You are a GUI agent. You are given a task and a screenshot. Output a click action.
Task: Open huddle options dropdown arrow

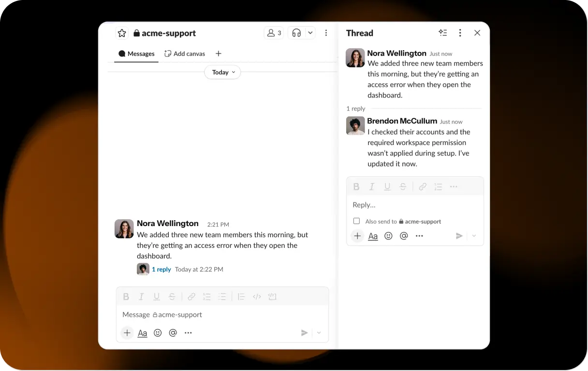pyautogui.click(x=310, y=33)
